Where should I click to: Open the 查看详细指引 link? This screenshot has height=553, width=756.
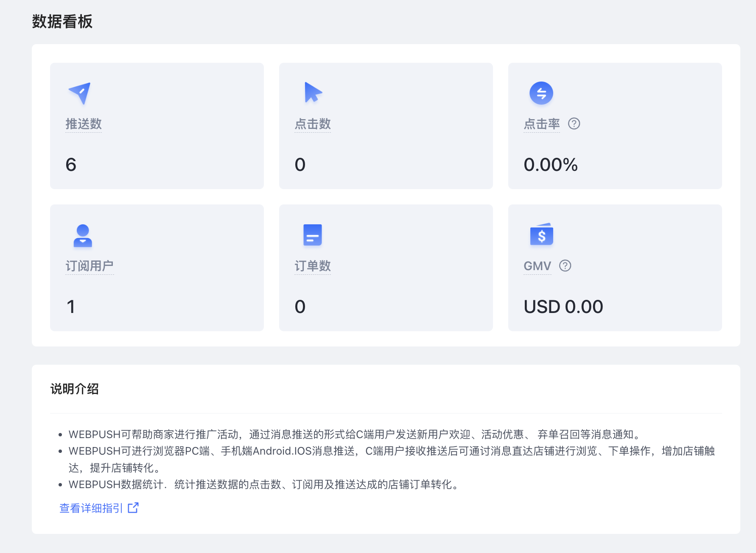pyautogui.click(x=91, y=508)
